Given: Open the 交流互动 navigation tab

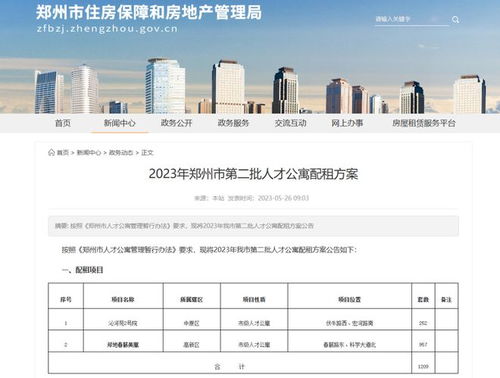Looking at the screenshot, I should (x=290, y=123).
